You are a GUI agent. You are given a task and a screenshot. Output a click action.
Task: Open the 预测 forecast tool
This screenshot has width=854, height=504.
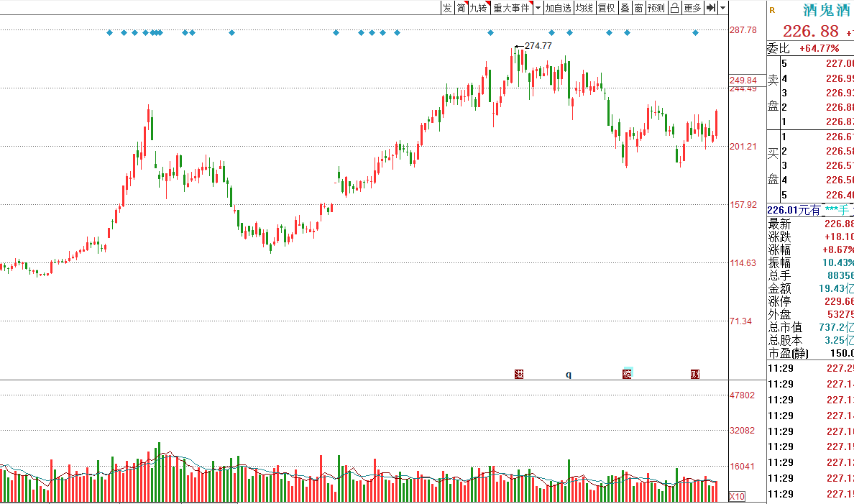coord(657,8)
